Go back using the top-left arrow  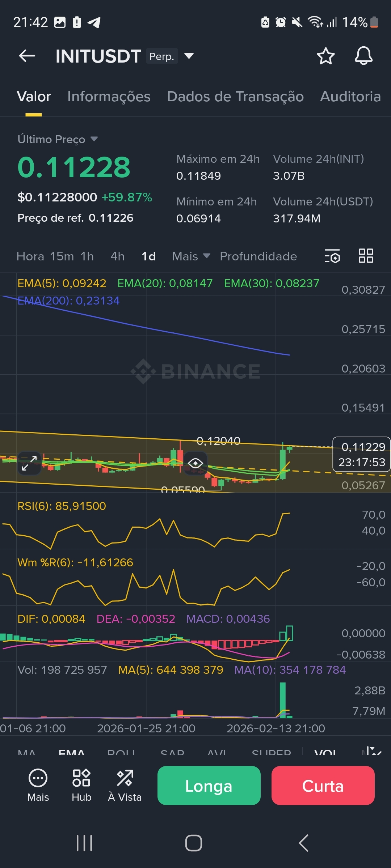coord(27,56)
